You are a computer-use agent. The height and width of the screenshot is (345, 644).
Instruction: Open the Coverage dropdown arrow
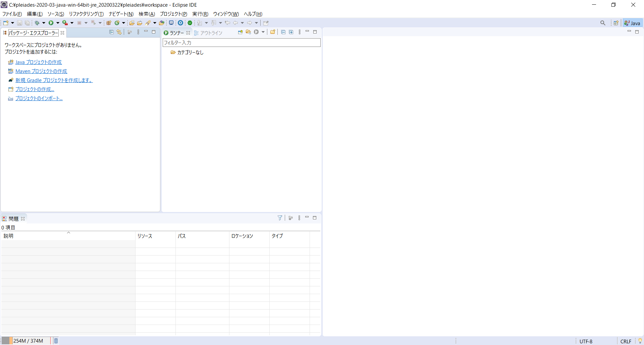(72, 23)
